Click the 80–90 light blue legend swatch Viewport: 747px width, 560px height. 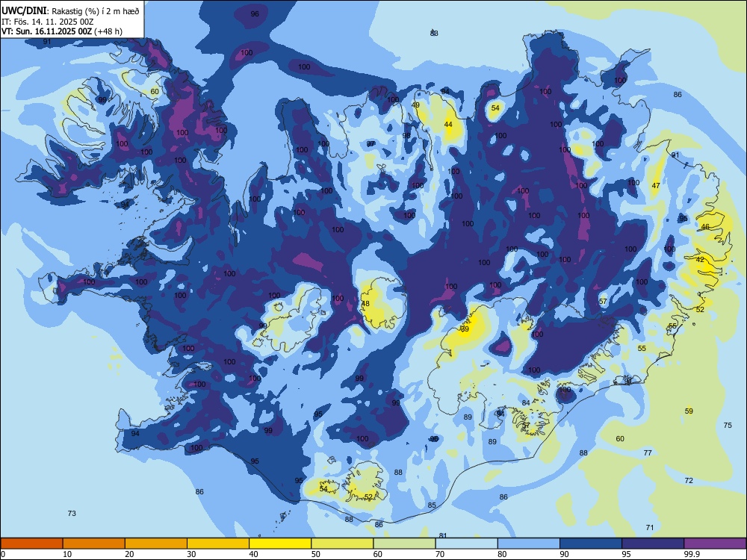529,544
